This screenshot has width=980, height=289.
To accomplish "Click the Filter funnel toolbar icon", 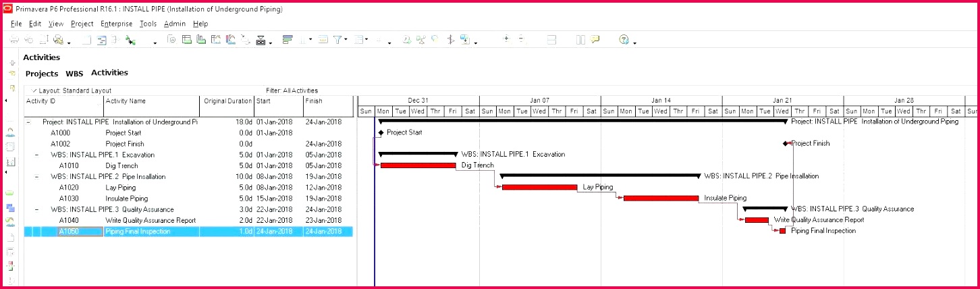I will coord(337,41).
